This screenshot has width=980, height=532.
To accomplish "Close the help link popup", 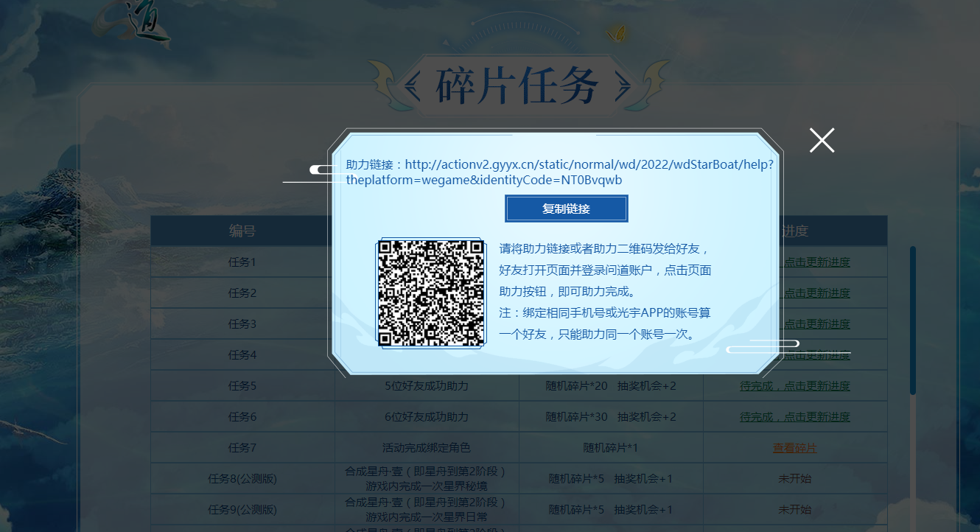I will coord(822,140).
